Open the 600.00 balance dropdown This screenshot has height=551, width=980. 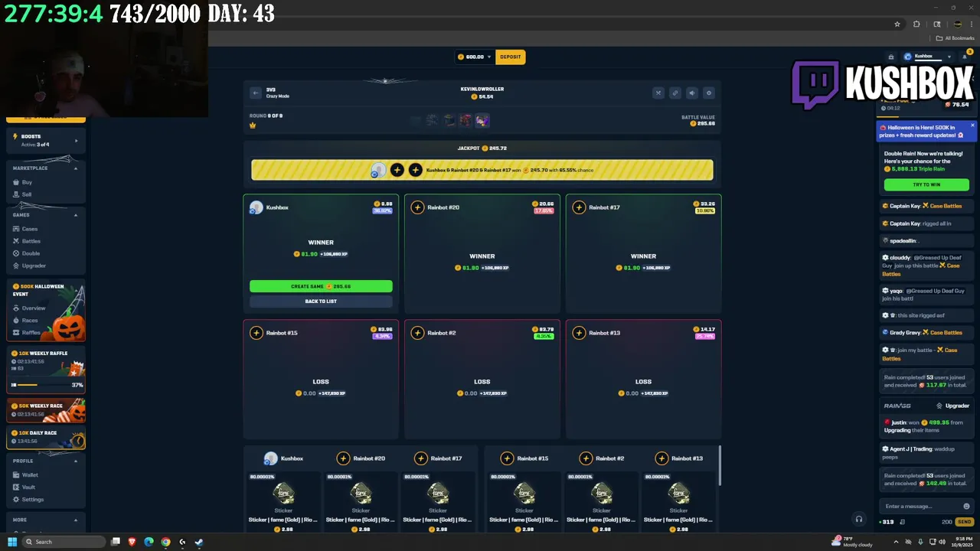point(475,57)
